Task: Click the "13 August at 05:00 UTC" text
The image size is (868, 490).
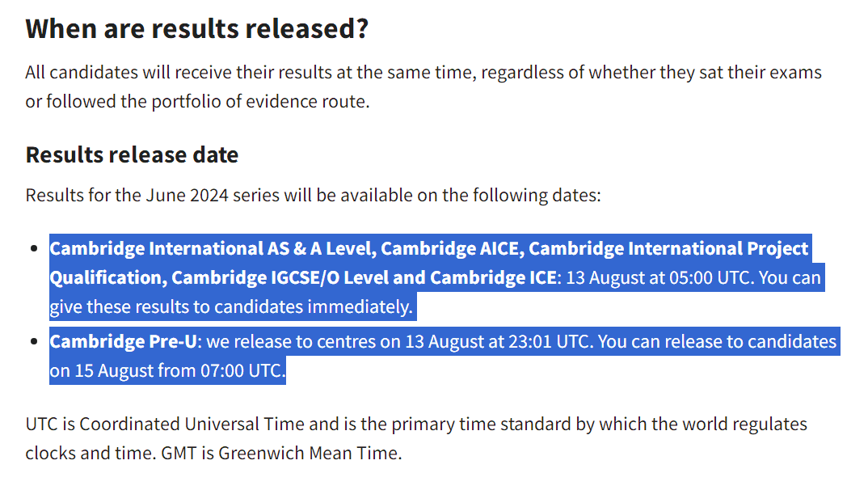Action: [x=659, y=277]
